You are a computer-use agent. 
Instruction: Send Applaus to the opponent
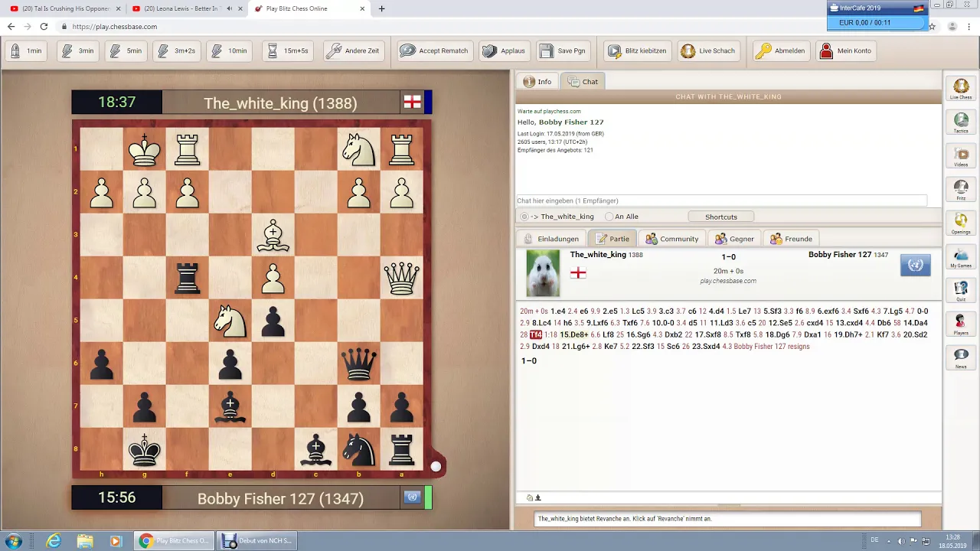click(504, 51)
